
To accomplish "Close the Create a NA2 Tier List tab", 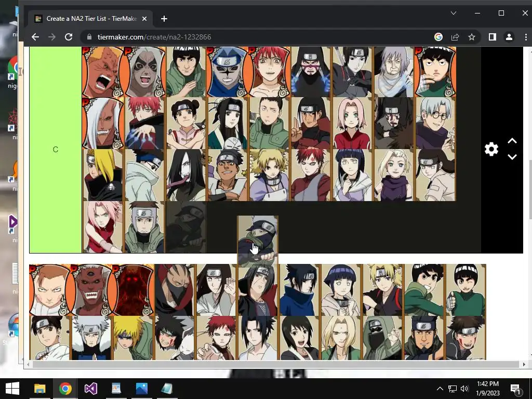I will tap(144, 19).
